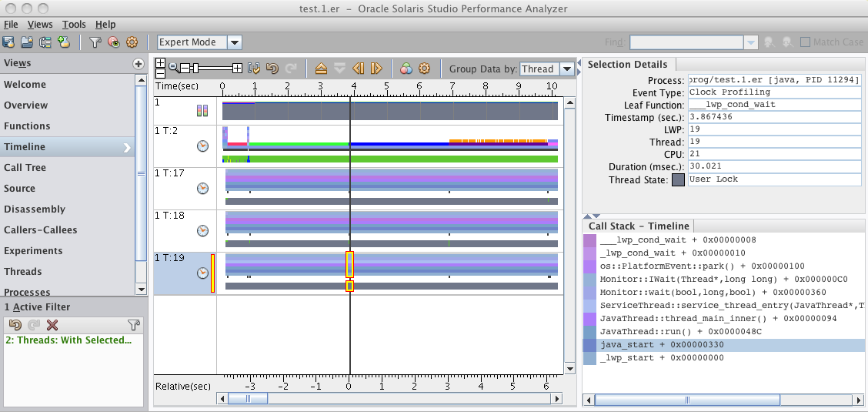Select the highlighted event on thread 1 T:19
This screenshot has height=412, width=868.
(x=349, y=265)
